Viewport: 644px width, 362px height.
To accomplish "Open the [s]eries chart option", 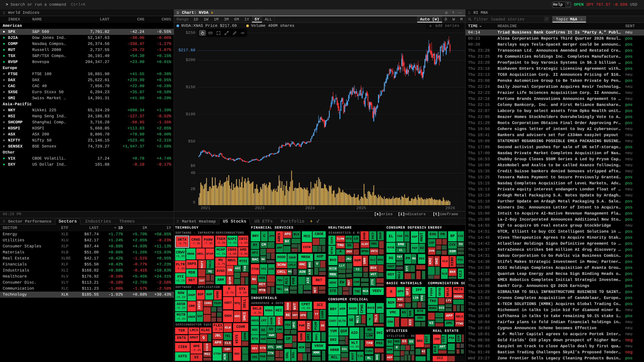I will [x=383, y=214].
